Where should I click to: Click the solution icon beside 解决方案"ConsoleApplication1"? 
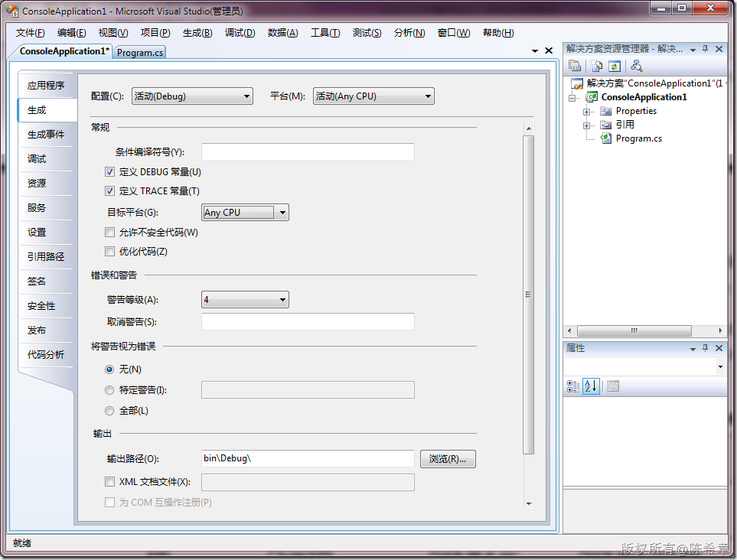(x=577, y=83)
